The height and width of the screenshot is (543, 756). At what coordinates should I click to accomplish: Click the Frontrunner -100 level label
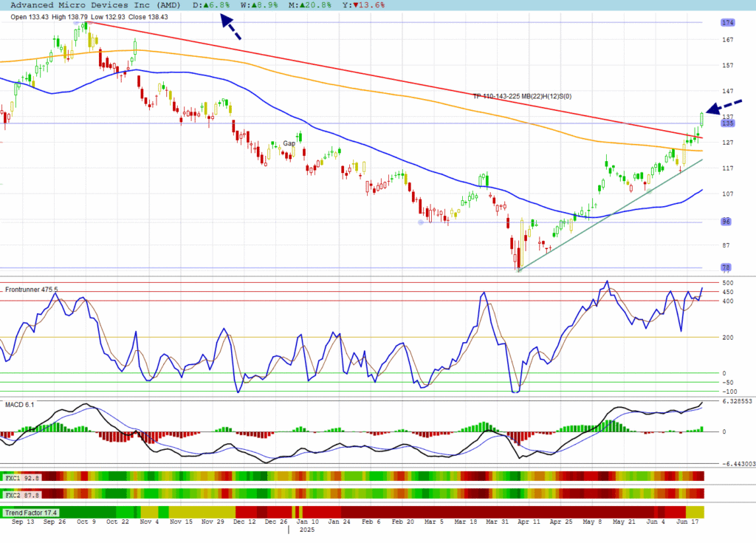tap(729, 392)
